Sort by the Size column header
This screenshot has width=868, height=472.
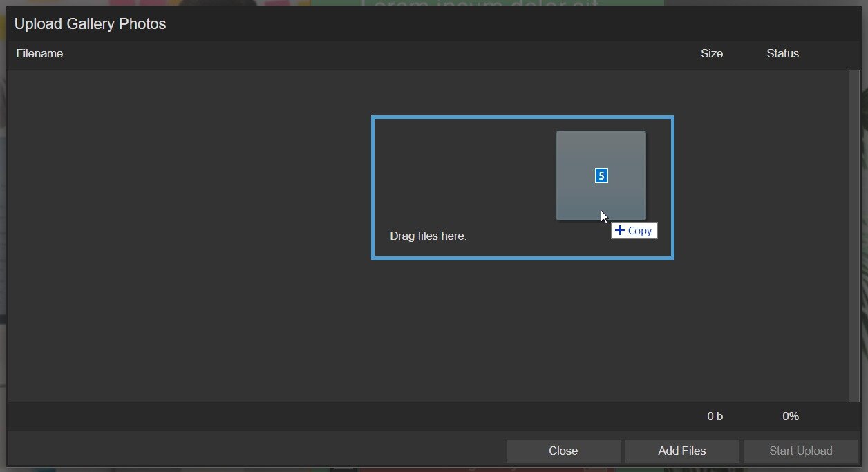tap(711, 53)
